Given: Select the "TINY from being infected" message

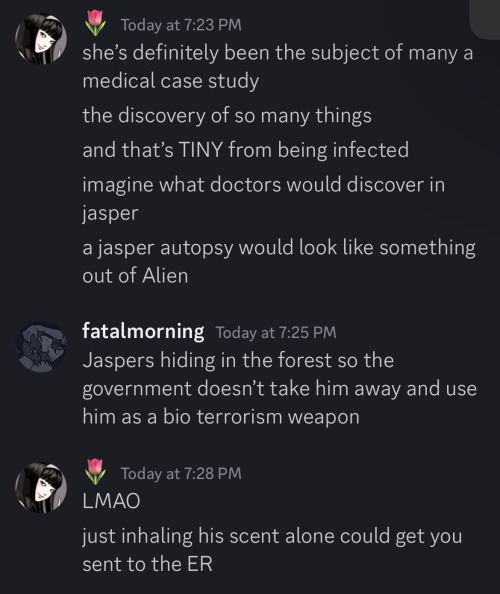Looking at the screenshot, I should pos(246,150).
